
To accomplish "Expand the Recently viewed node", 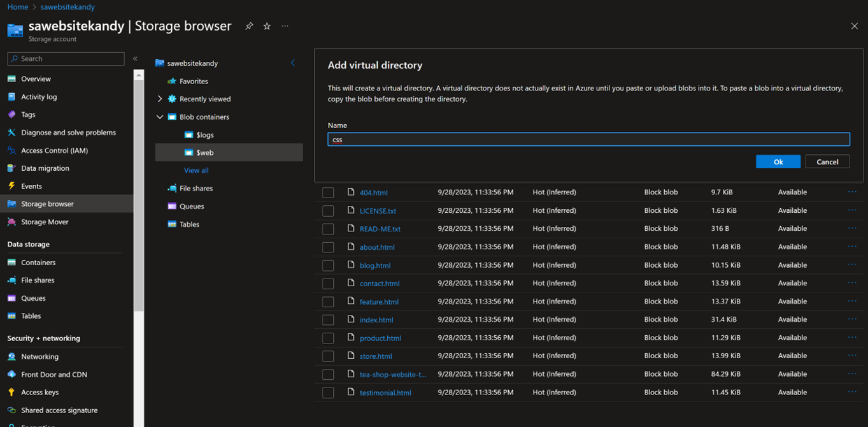I will [160, 99].
